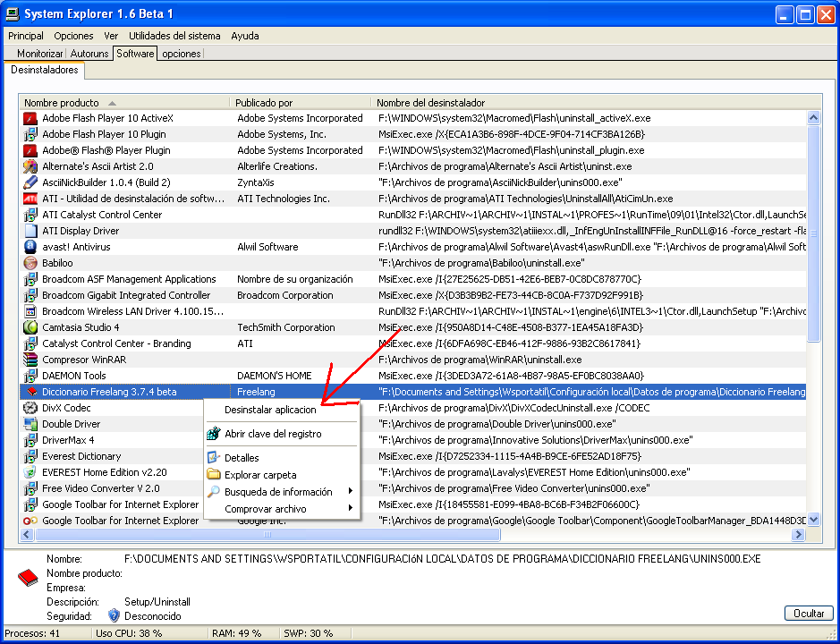Click the Ocultar button

point(809,613)
